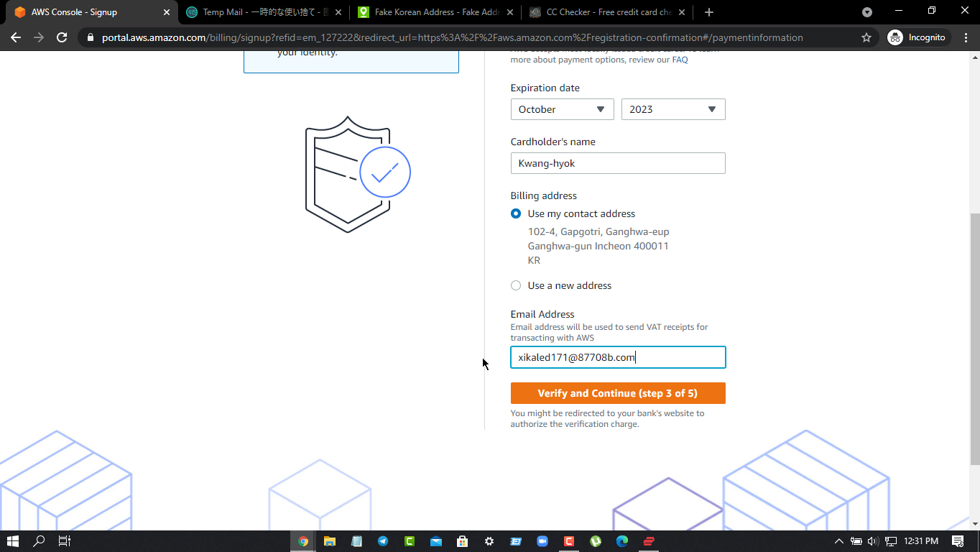Select the 'Use my contact address' radio button
980x552 pixels.
[x=516, y=213]
